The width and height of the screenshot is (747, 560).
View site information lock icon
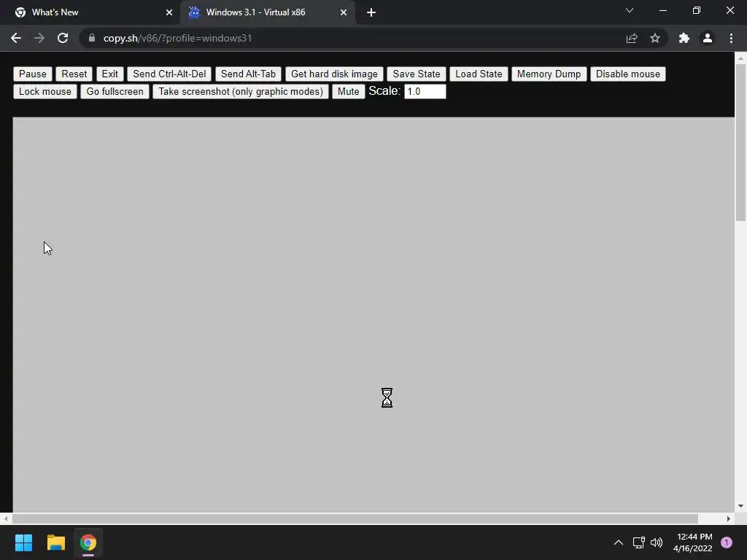(x=92, y=38)
